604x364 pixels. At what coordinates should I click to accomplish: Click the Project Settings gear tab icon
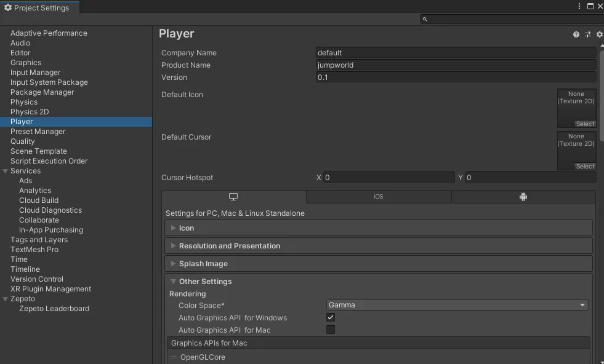[8, 8]
